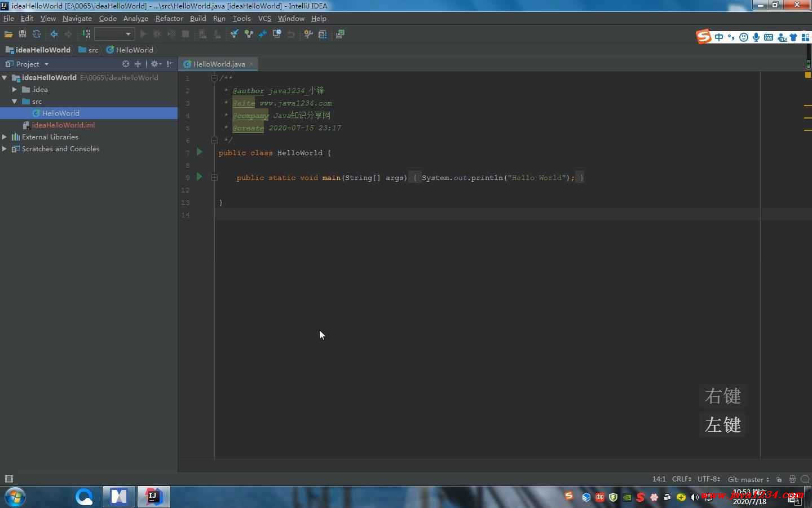Open Settings via the wrench toolbar icon
The image size is (812, 508).
(308, 34)
